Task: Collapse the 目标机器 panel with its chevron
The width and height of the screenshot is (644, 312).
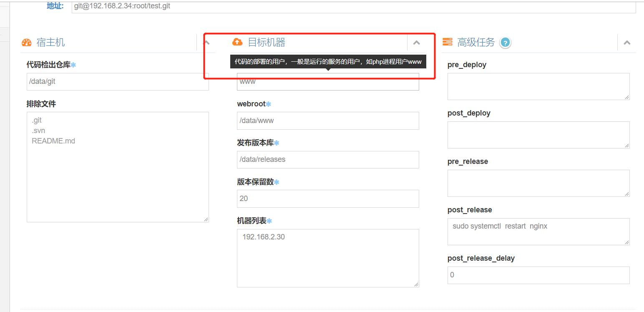Action: (x=416, y=42)
